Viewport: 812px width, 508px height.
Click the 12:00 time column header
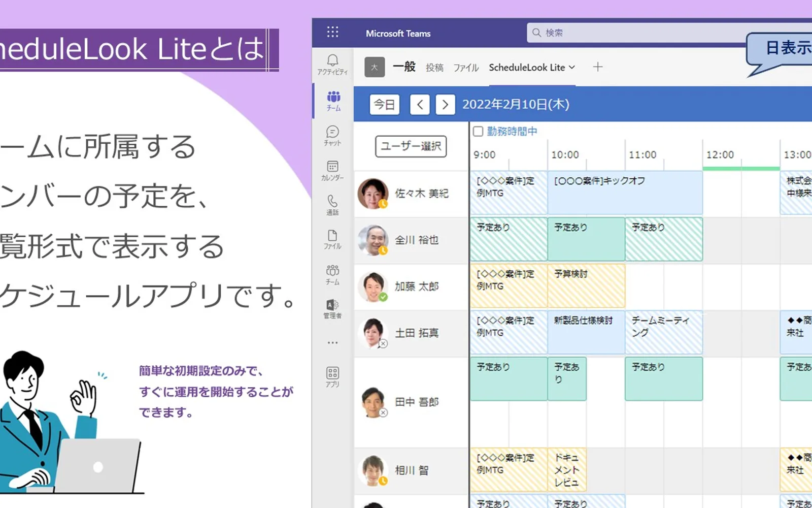pos(720,154)
